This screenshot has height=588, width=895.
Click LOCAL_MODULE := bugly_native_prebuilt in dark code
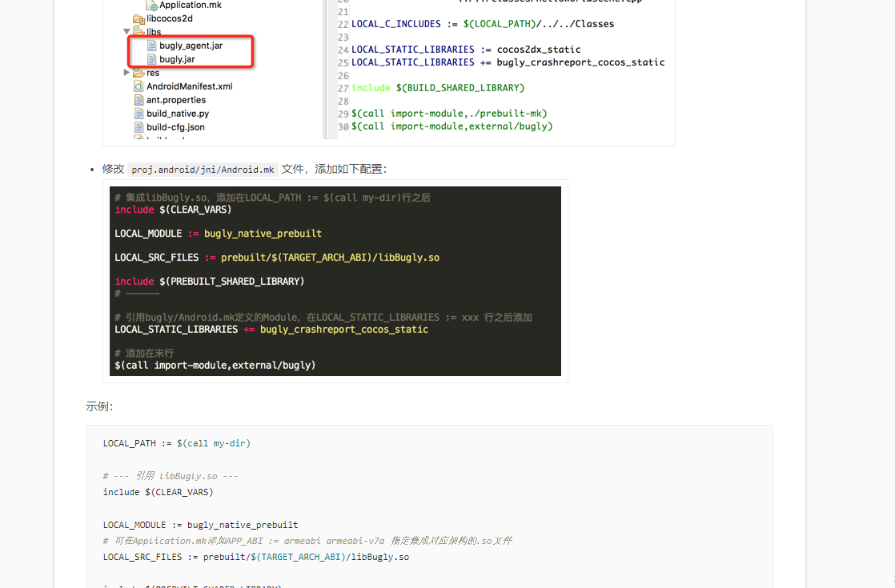(x=218, y=234)
